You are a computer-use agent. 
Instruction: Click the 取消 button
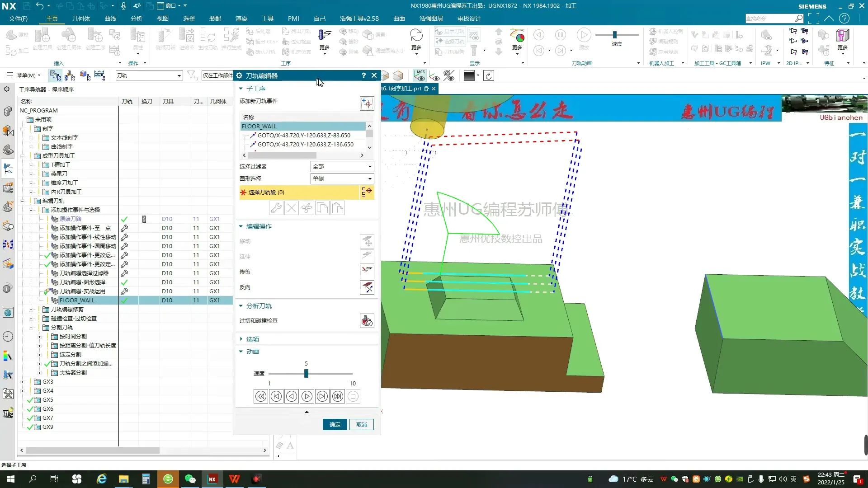[361, 424]
